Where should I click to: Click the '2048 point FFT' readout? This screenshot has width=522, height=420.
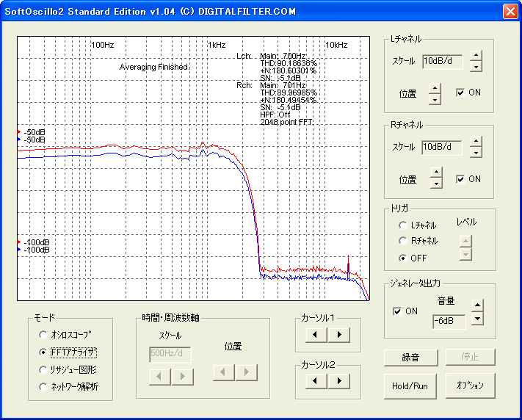[x=286, y=122]
